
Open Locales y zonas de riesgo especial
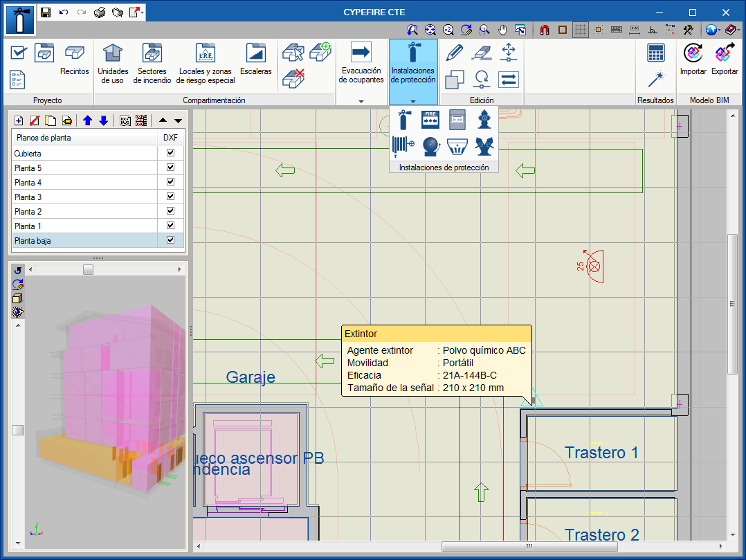[x=206, y=64]
